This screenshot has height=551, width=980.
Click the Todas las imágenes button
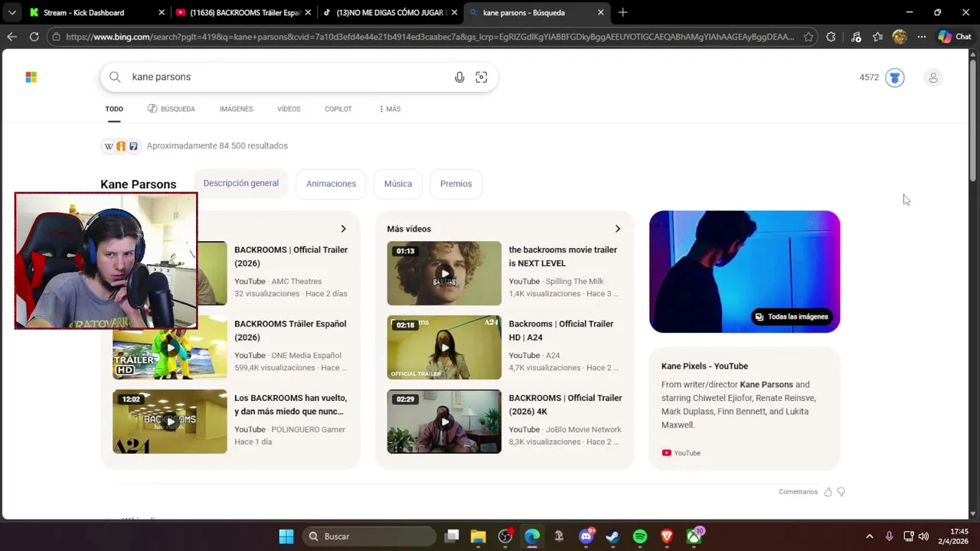point(792,317)
